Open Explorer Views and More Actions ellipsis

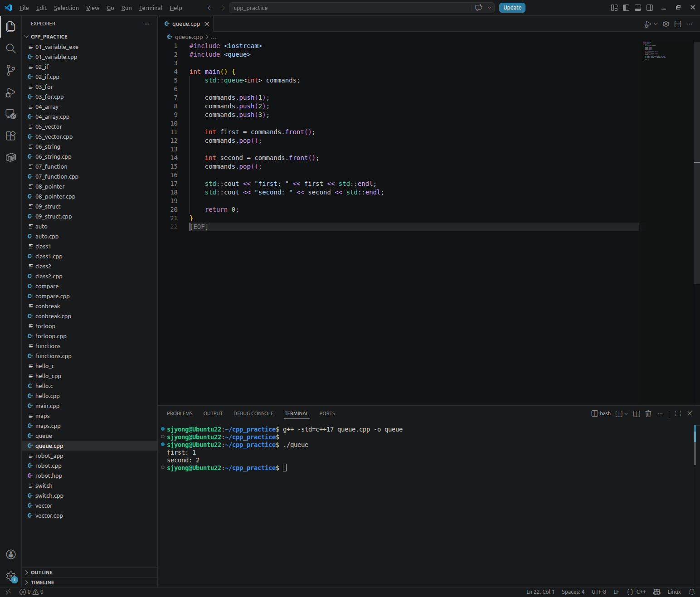pos(147,24)
